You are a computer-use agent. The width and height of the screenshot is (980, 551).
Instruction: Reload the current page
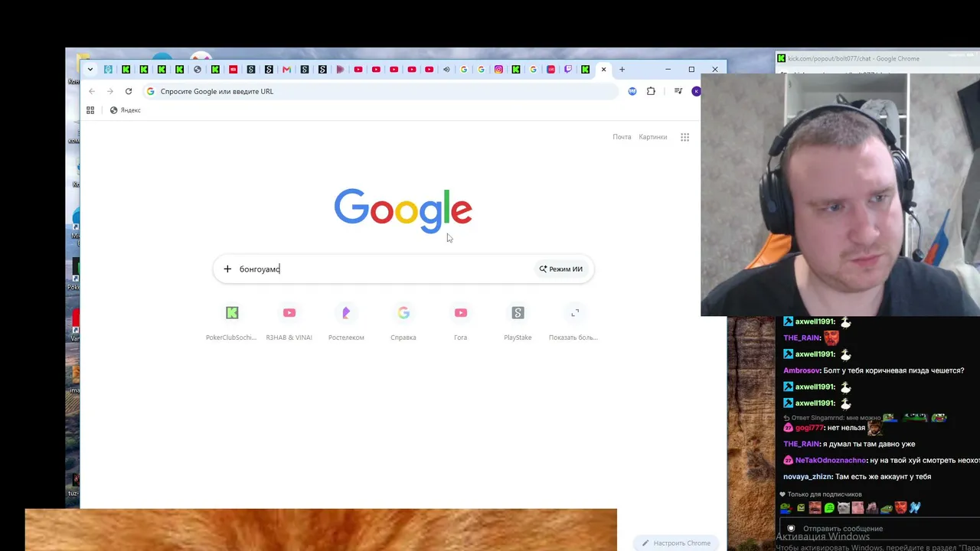(x=129, y=91)
